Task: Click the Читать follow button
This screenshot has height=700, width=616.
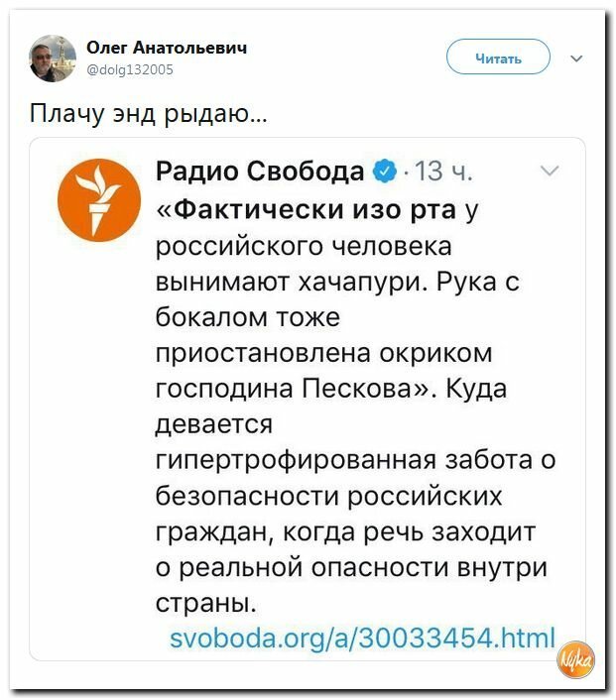Action: click(x=498, y=57)
